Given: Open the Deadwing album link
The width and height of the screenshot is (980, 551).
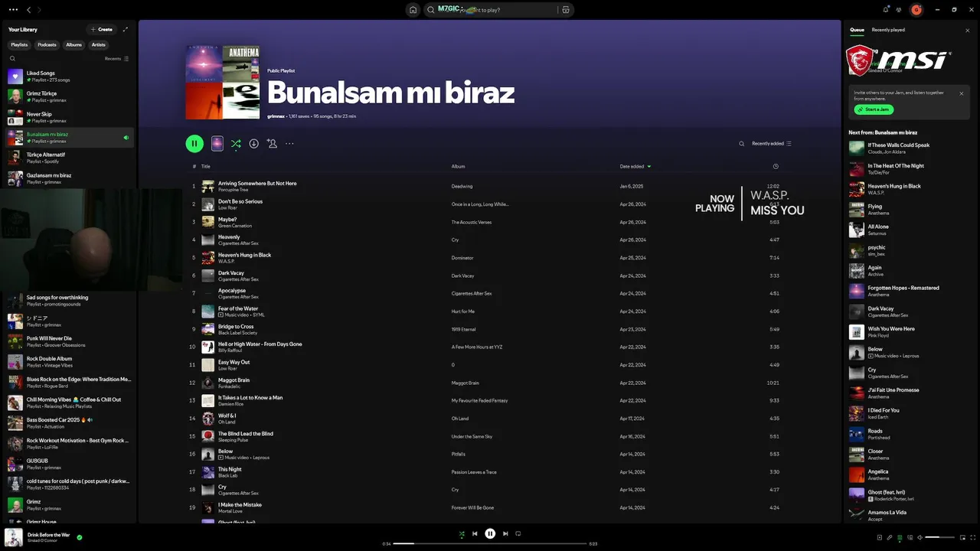Looking at the screenshot, I should pyautogui.click(x=462, y=186).
